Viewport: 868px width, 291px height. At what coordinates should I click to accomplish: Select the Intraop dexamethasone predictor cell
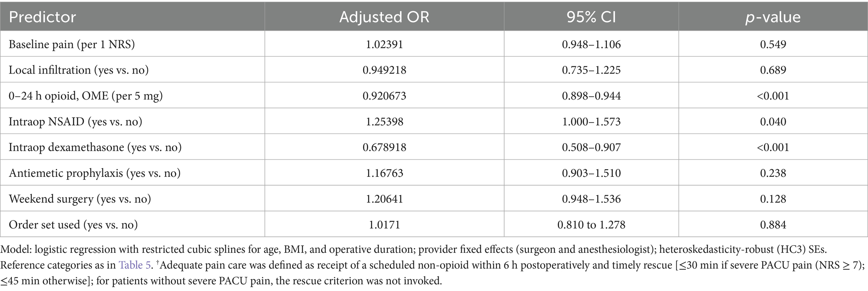95,147
